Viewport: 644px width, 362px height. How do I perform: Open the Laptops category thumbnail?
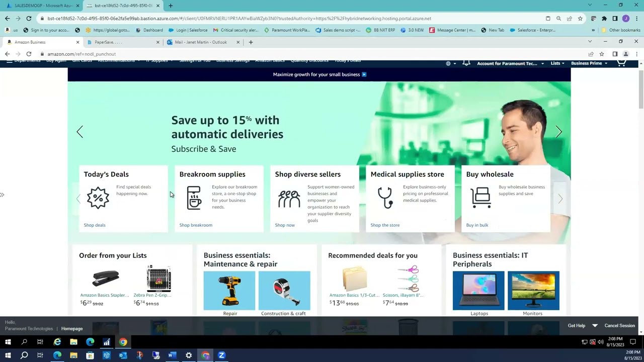click(x=478, y=291)
